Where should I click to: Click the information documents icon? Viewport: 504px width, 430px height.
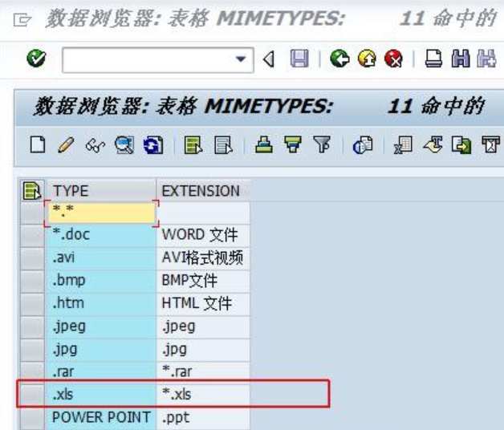click(x=363, y=145)
